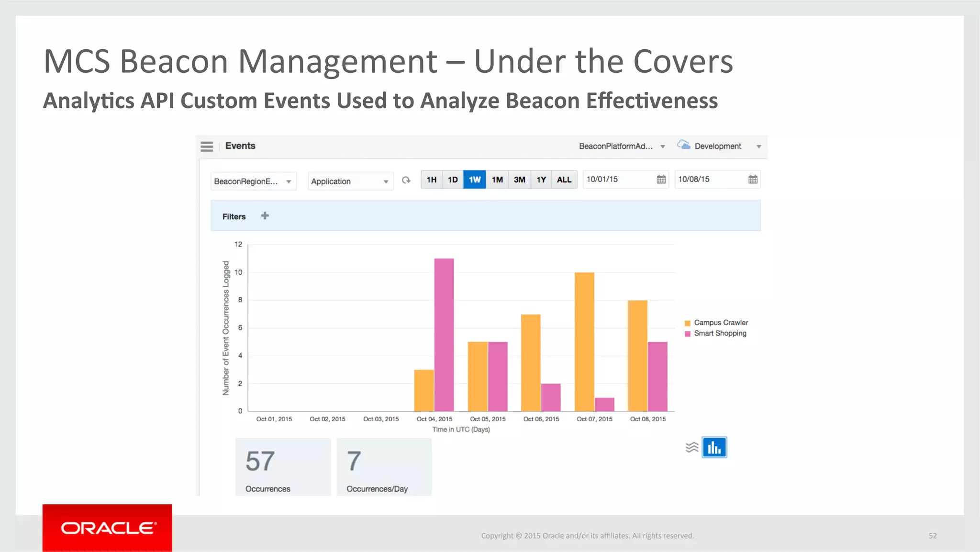This screenshot has width=980, height=552.
Task: Open calendar picker for 10/08/15 date
Action: coord(753,180)
